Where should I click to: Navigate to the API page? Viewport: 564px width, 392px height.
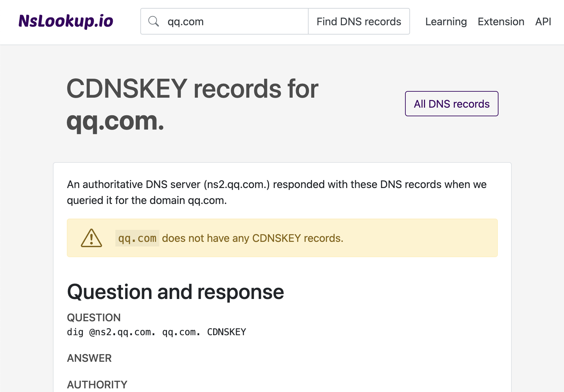543,21
